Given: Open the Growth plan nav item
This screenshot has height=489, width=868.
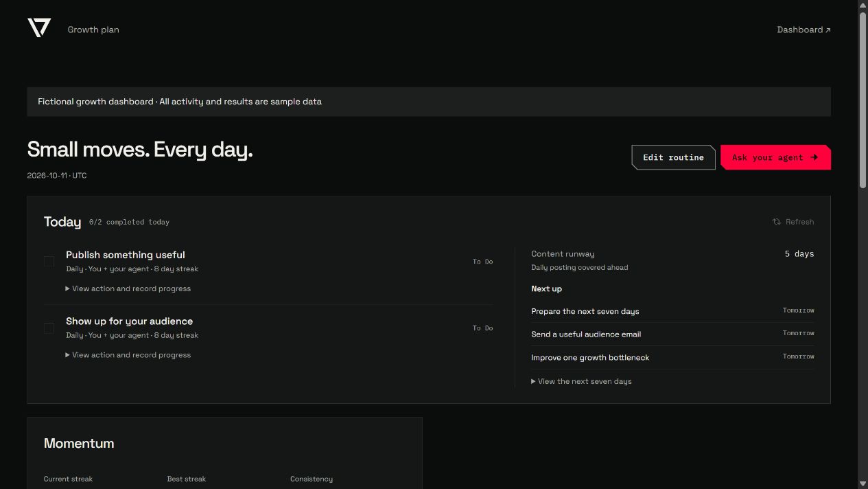Looking at the screenshot, I should pos(93,30).
